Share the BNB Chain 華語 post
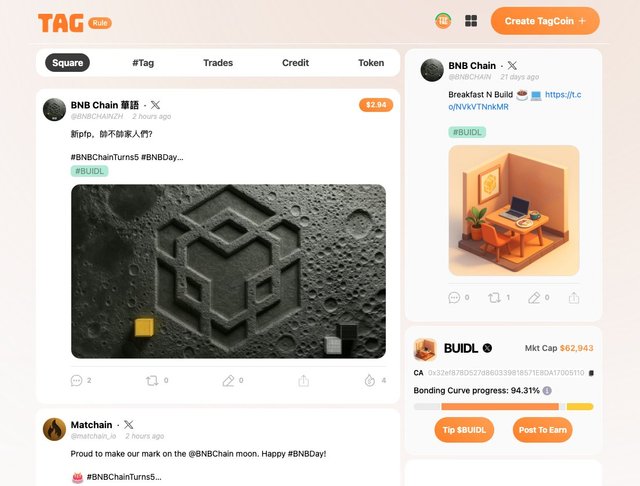This screenshot has width=640, height=486. point(303,381)
